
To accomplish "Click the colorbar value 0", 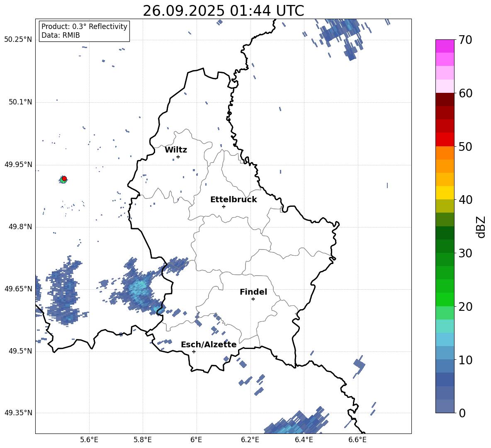I will coord(462,413).
